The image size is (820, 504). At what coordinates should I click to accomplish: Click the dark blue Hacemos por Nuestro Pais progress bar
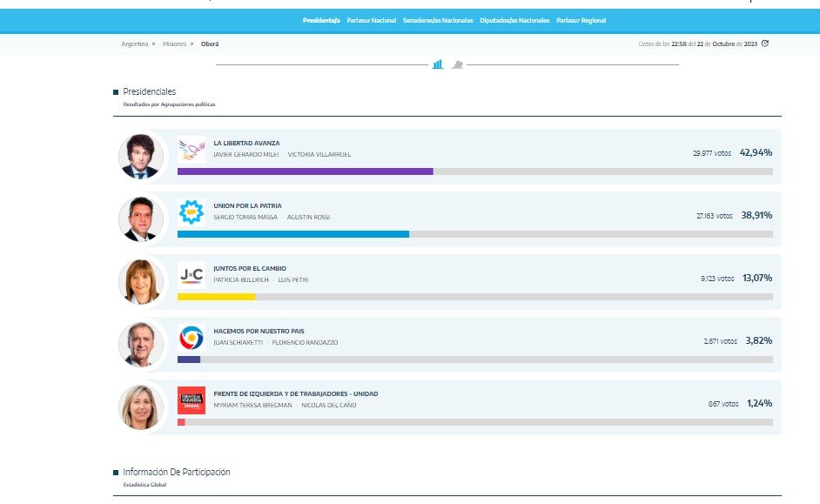pos(189,360)
